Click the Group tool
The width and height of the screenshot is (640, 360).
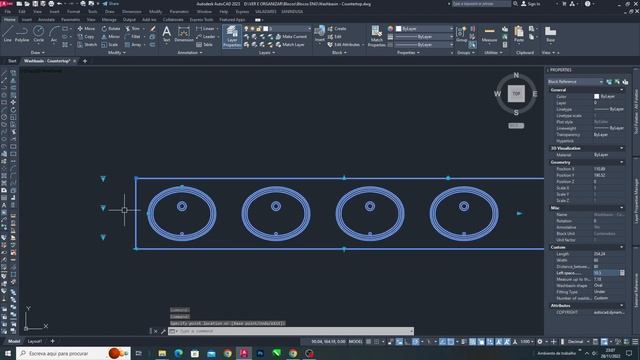coord(461,34)
